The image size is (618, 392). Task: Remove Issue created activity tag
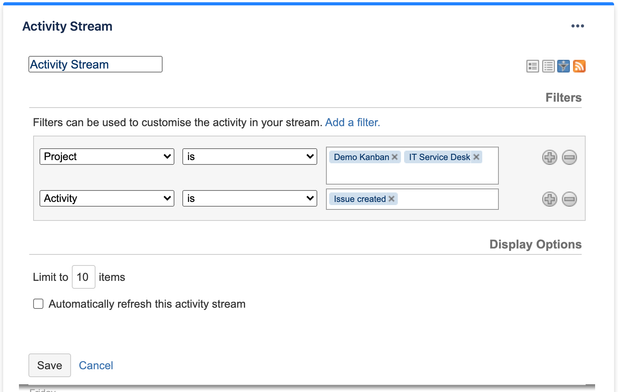tap(391, 199)
